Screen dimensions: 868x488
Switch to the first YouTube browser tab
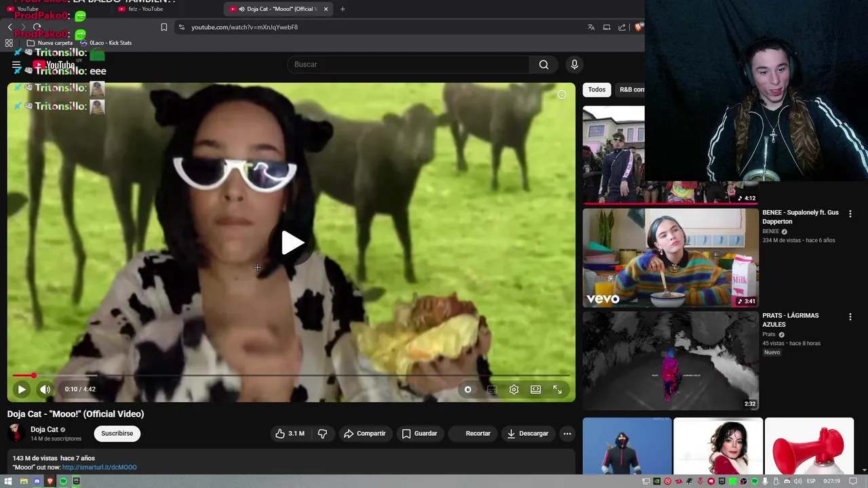(54, 9)
